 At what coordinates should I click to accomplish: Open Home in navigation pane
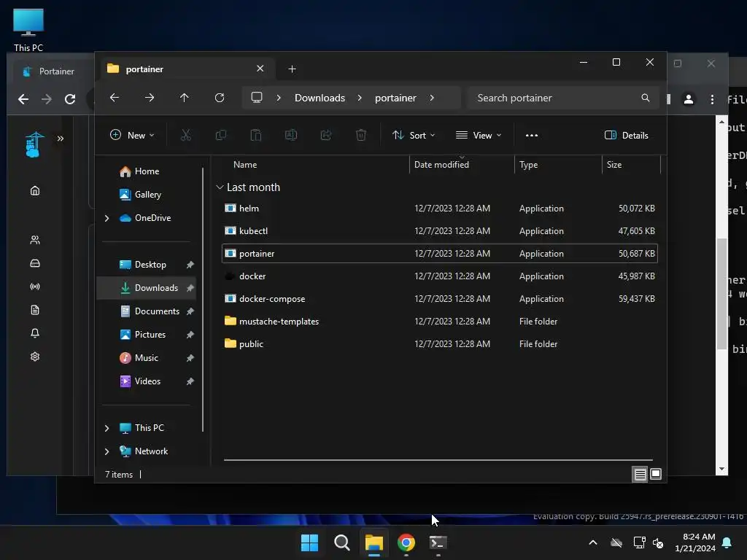tap(146, 171)
